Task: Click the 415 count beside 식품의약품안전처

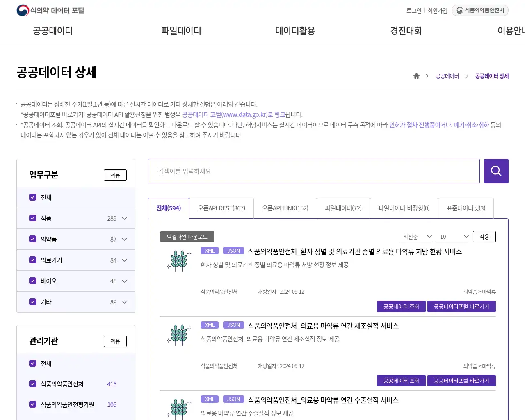Action: click(112, 384)
